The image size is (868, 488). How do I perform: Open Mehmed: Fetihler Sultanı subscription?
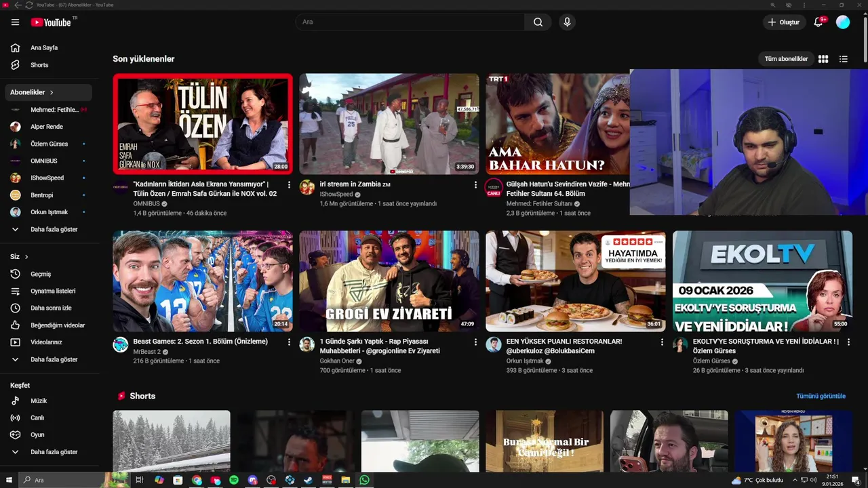tap(49, 110)
